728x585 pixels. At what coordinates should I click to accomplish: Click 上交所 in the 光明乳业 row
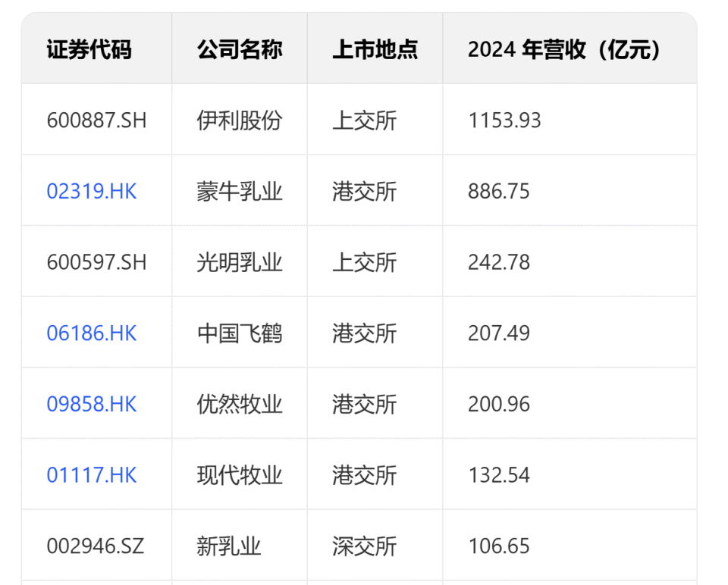(365, 262)
